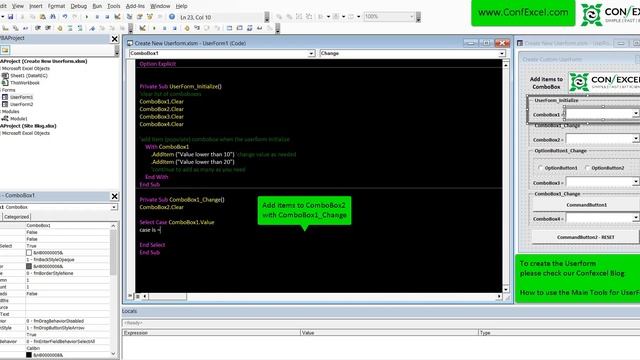Image resolution: width=640 pixels, height=360 pixels.
Task: Click Toggle Bookmark flag icon
Action: (92, 28)
